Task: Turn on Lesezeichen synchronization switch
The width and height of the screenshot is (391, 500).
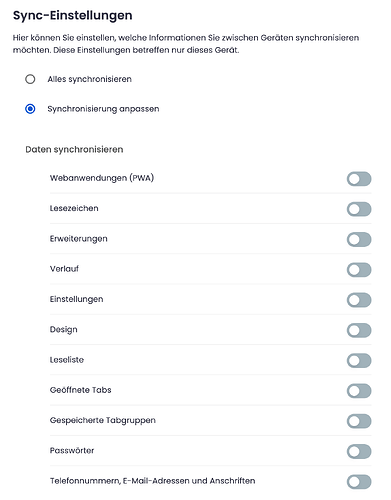Action: 359,209
